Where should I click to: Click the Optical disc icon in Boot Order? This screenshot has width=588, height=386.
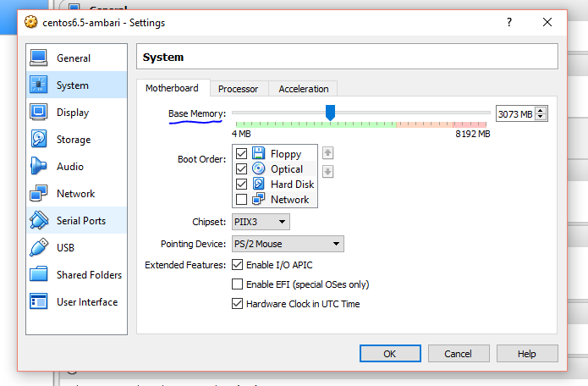point(258,168)
